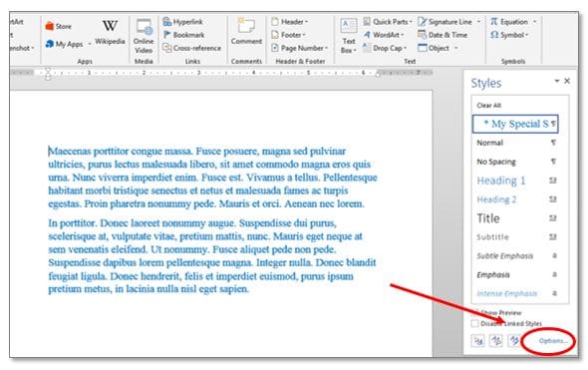This screenshot has height=370, width=588.
Task: Close the Styles pane
Action: pyautogui.click(x=567, y=81)
